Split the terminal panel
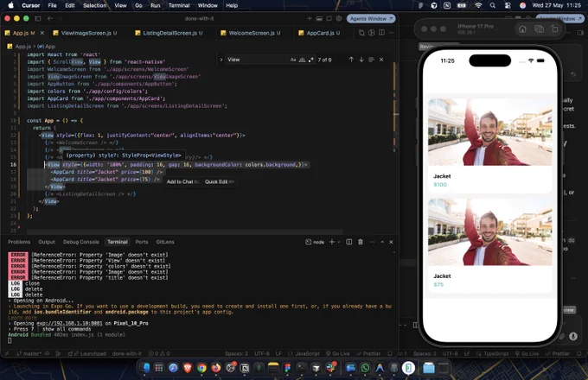The image size is (588, 380). pyautogui.click(x=348, y=242)
